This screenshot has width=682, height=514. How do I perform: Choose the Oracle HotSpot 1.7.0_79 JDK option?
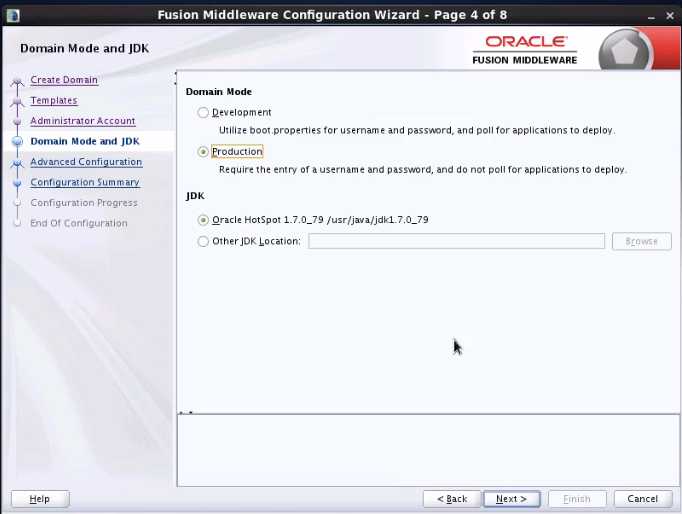tap(203, 220)
